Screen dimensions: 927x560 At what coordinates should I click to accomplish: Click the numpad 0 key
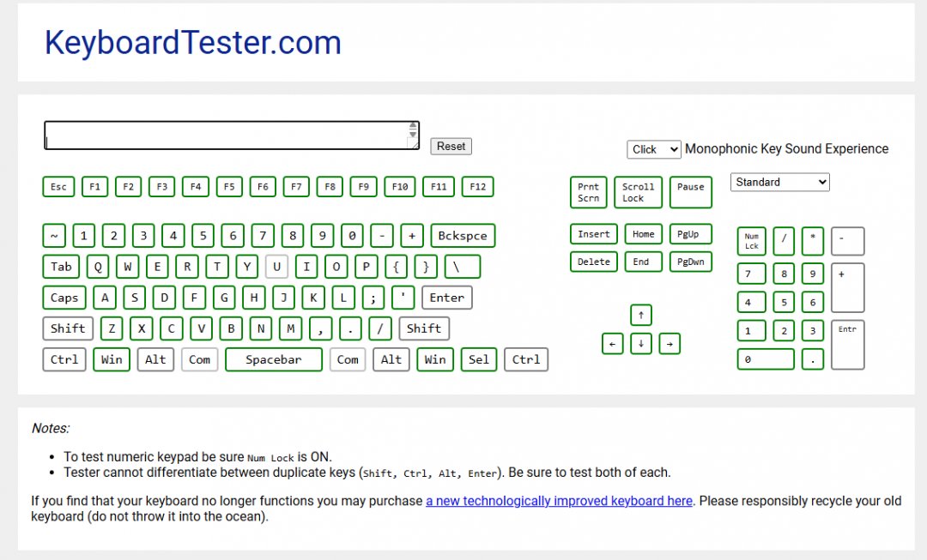(766, 359)
